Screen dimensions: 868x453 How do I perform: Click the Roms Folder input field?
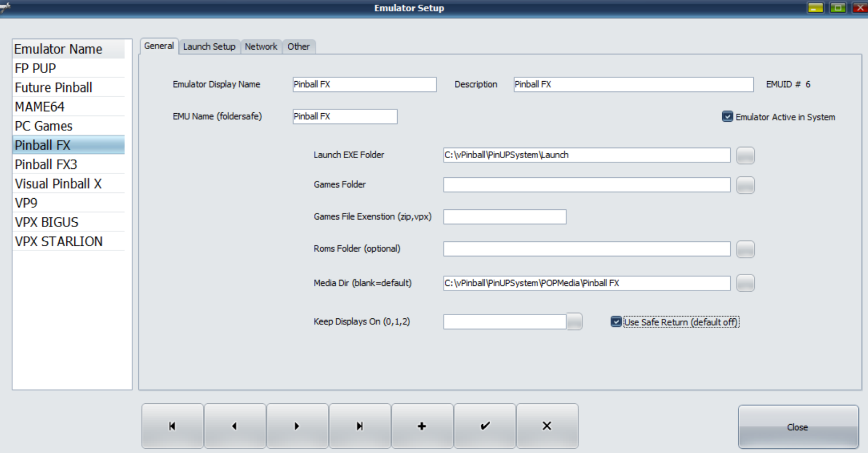coord(587,249)
